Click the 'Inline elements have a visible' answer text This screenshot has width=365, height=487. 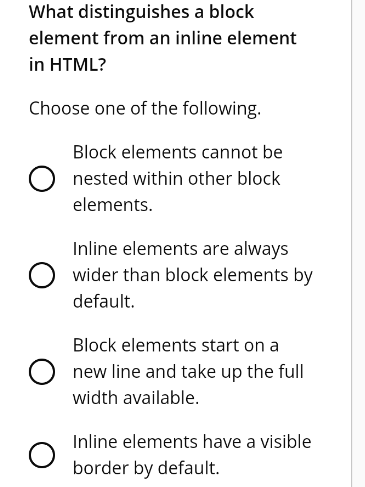coord(192,442)
